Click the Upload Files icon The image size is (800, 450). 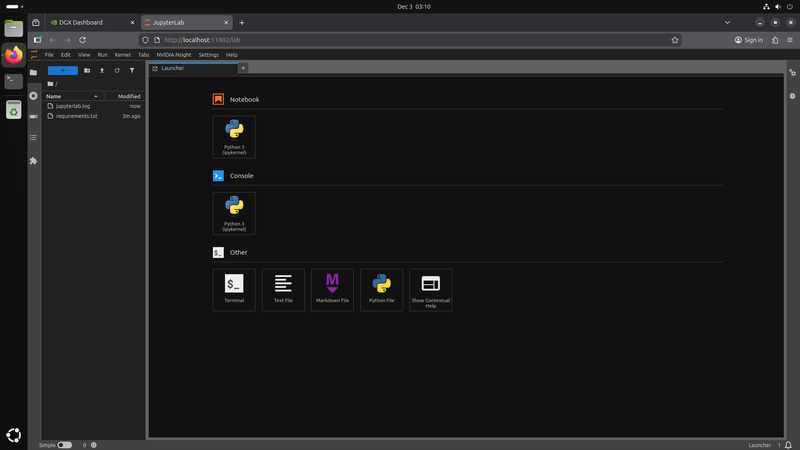[102, 70]
